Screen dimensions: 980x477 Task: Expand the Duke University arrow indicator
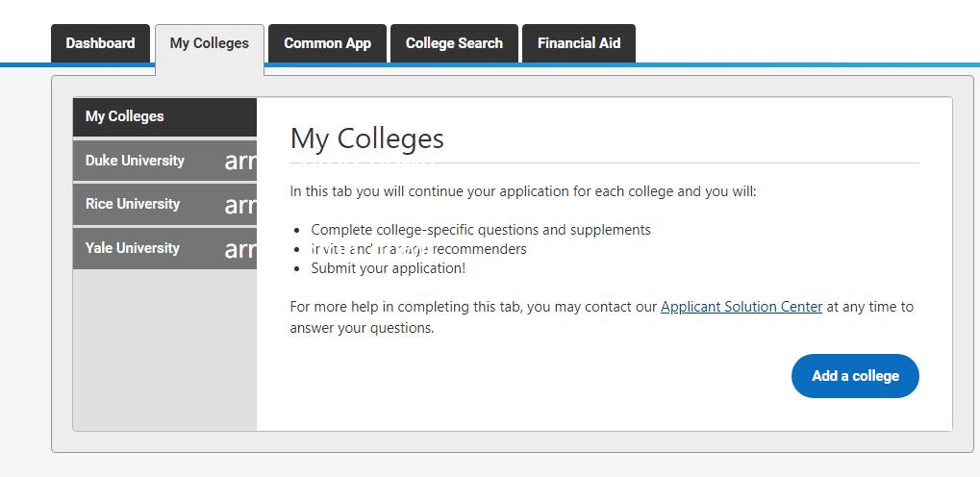pyautogui.click(x=240, y=162)
